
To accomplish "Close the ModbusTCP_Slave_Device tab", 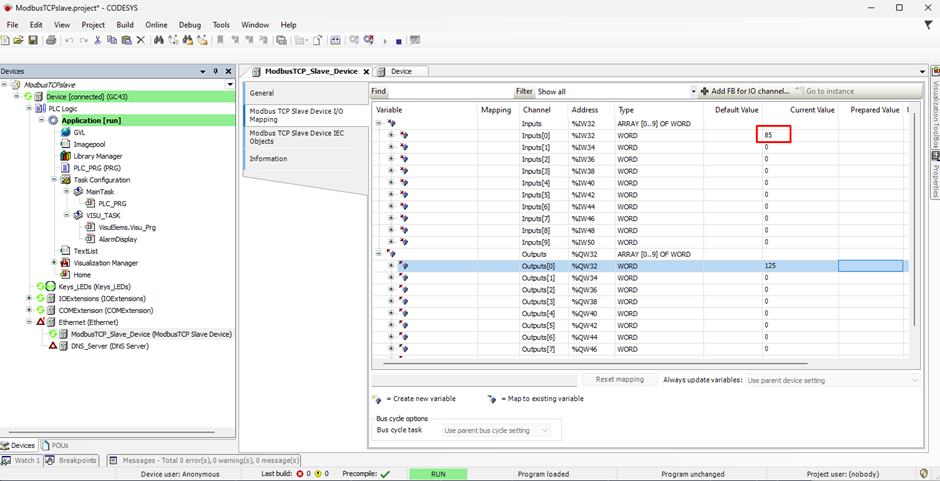I will pyautogui.click(x=366, y=71).
